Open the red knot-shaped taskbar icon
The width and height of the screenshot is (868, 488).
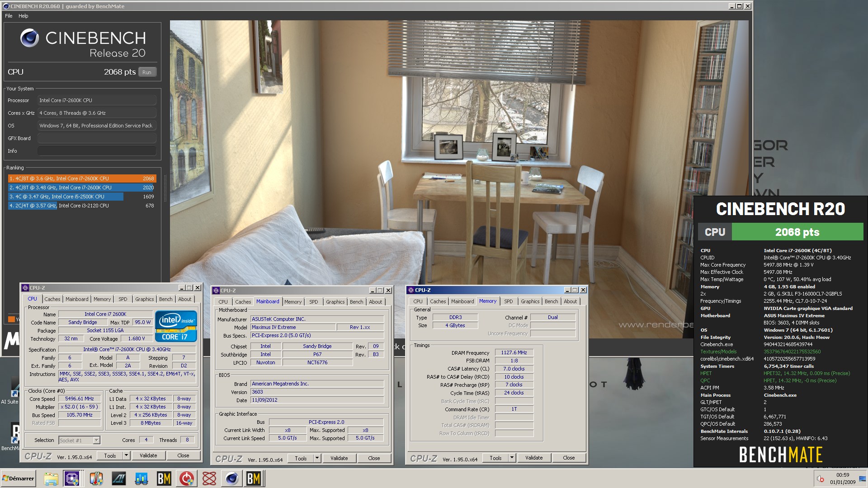[x=209, y=479]
